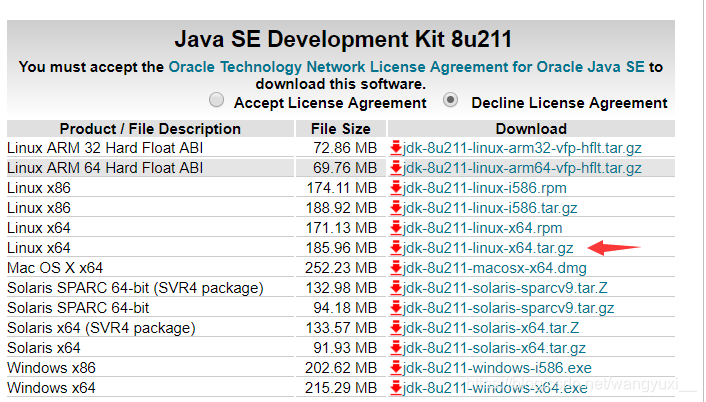Download jdk-8u211-windows-x64.exe file
Screen dimensions: 706x402
(x=495, y=388)
